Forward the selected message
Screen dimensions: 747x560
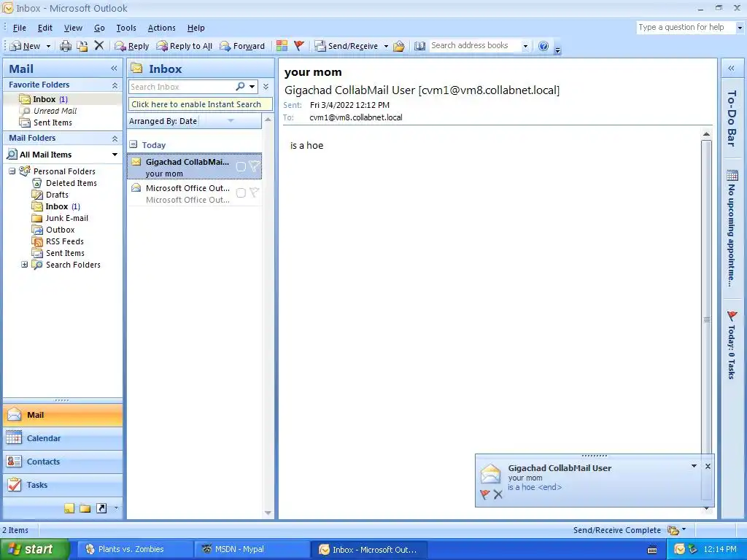(x=242, y=46)
